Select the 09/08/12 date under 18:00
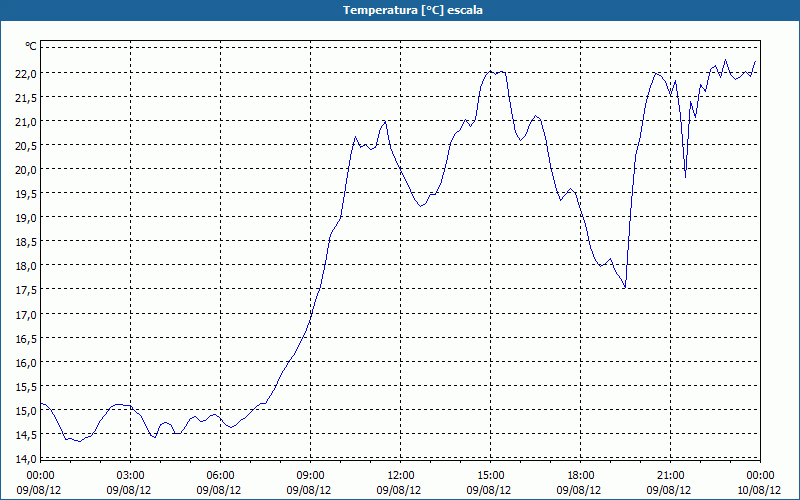Viewport: 800px width, 500px height. click(579, 490)
